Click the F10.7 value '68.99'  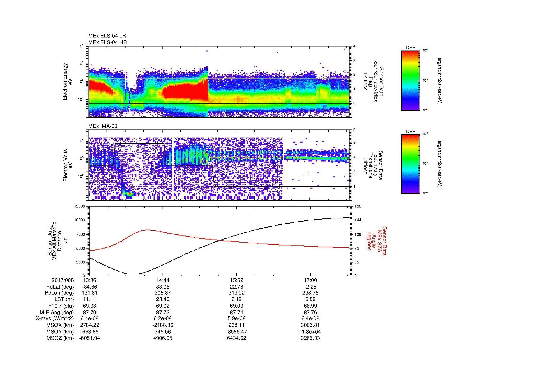[310, 306]
